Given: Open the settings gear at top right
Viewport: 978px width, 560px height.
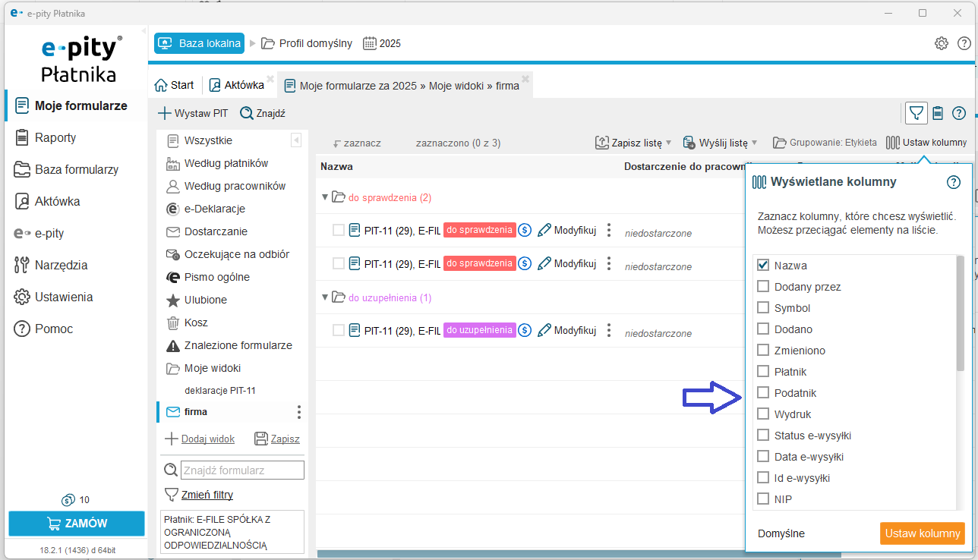Looking at the screenshot, I should (942, 43).
